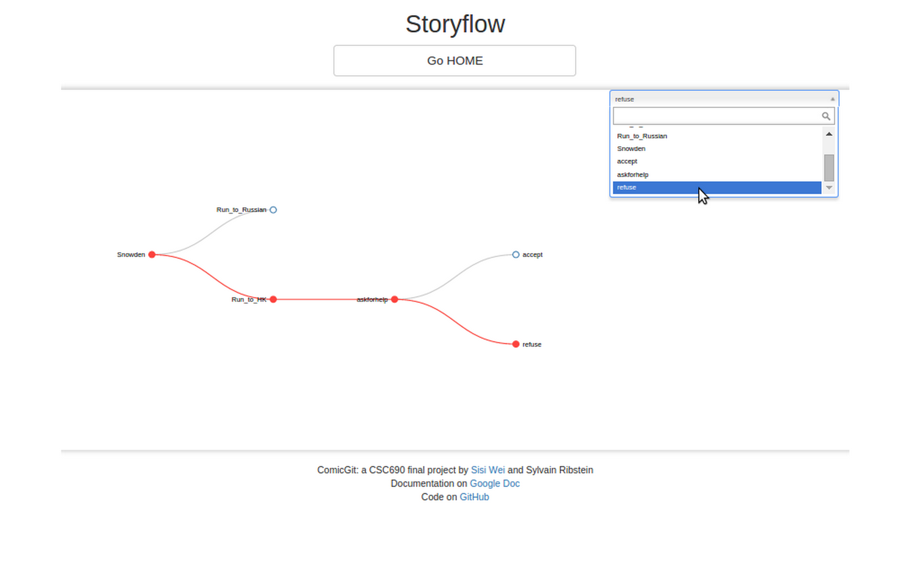
Task: Select the highlighted refuse option
Action: 626,188
